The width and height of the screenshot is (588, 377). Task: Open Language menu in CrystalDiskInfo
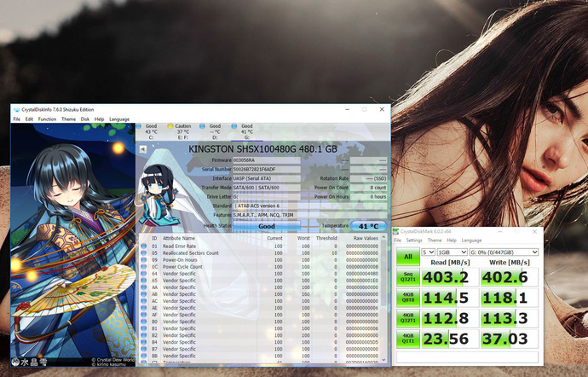point(119,119)
